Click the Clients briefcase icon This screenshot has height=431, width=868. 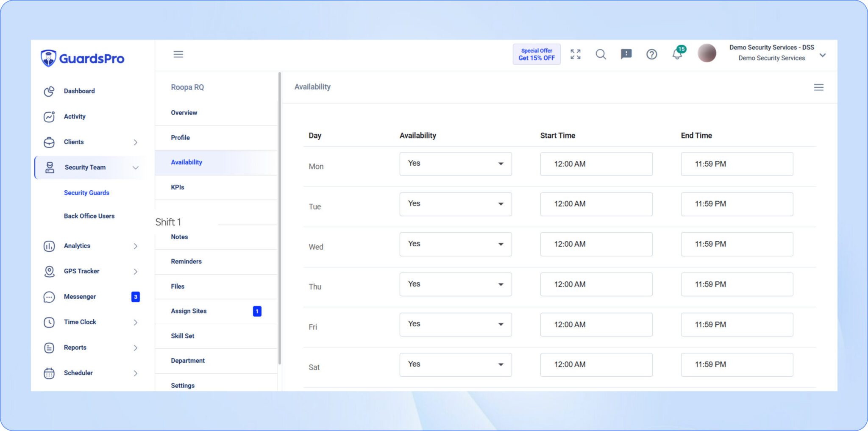[x=49, y=142]
